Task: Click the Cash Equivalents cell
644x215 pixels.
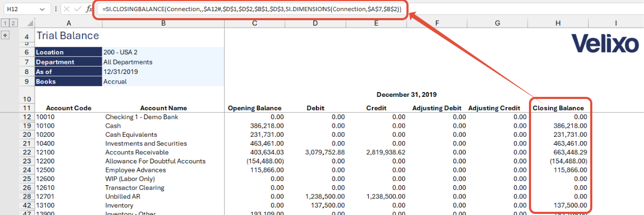Action: pos(164,135)
